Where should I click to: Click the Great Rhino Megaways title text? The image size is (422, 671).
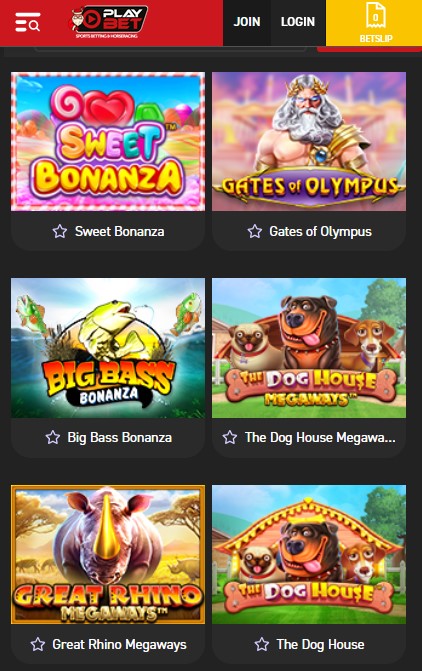(x=119, y=644)
